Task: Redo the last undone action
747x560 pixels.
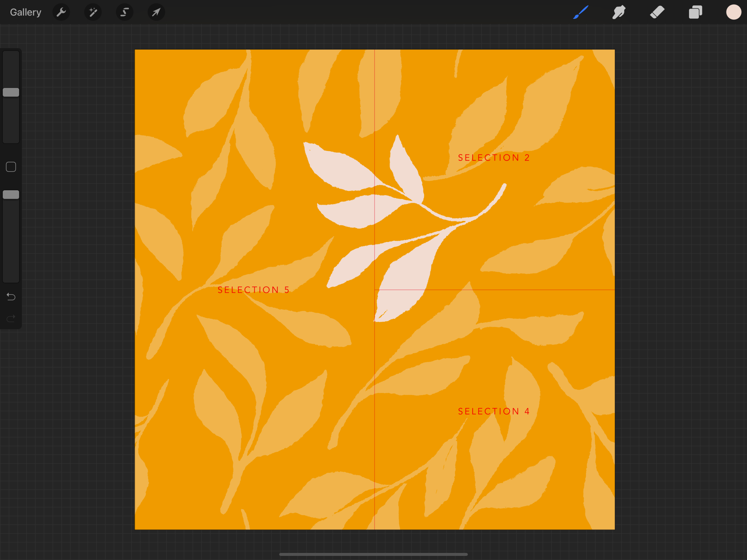Action: coord(11,318)
